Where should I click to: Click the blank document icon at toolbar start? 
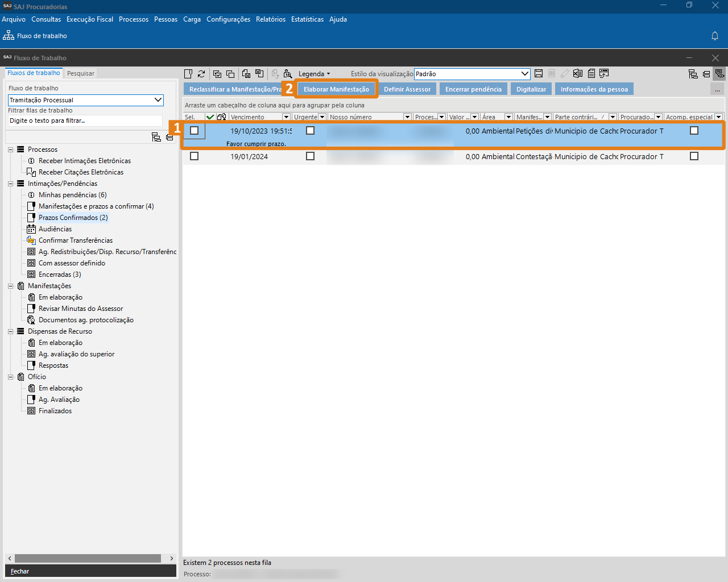(188, 74)
